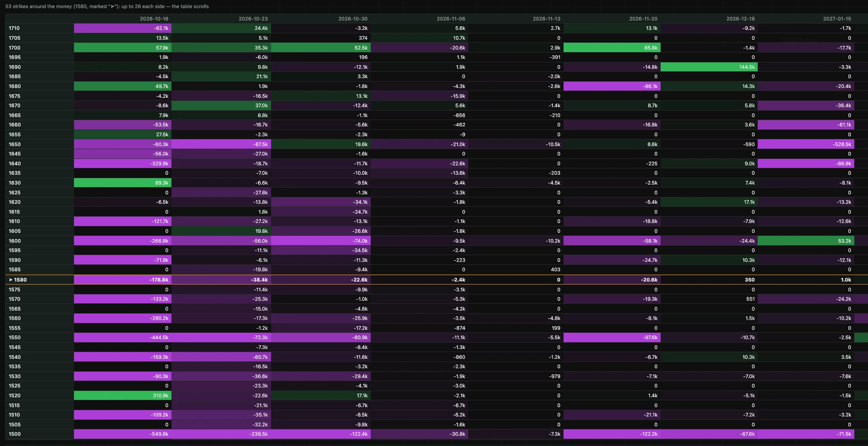The height and width of the screenshot is (446, 868).
Task: Click the -121.7k cell in row 1610
Action: (x=123, y=221)
